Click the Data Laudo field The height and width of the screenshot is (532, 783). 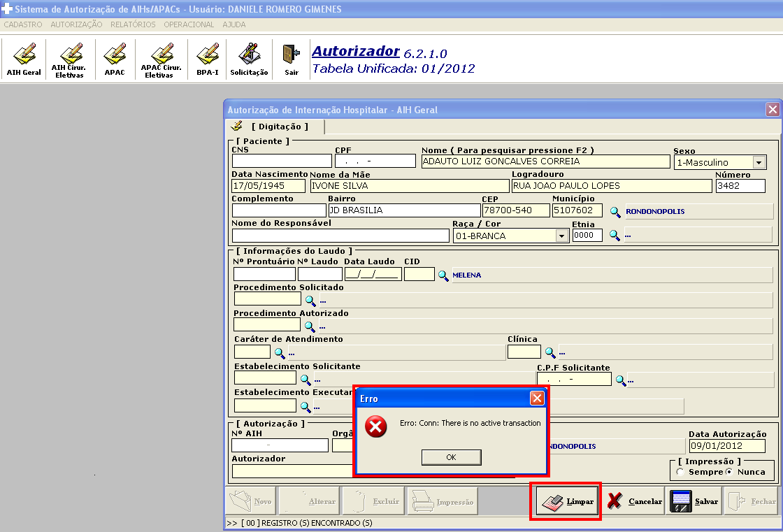373,274
